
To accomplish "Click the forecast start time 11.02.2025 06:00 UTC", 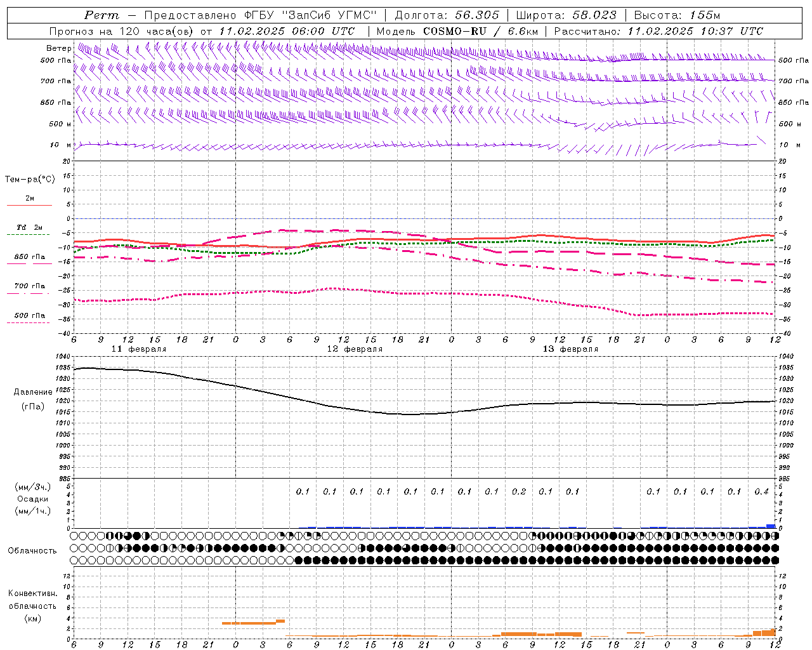I will coord(286,31).
